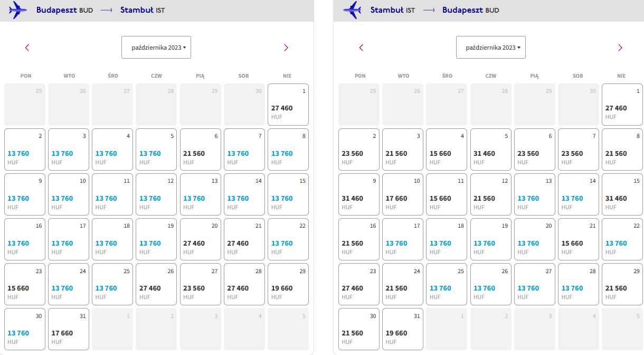The image size is (644, 355).
Task: Click arrow between Stambuł IST and Budapeszt BUD
Action: (429, 10)
